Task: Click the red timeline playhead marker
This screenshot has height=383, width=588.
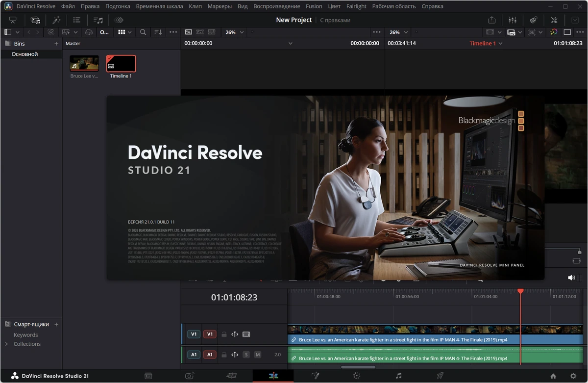Action: 520,291
